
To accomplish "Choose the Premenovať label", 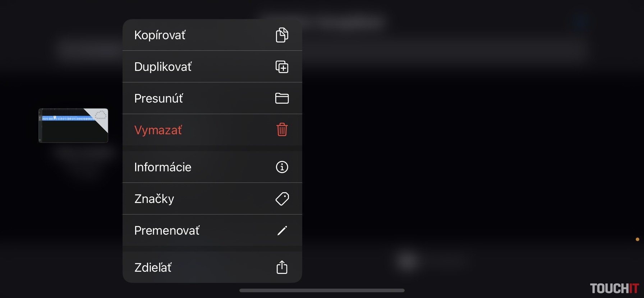I will click(167, 230).
